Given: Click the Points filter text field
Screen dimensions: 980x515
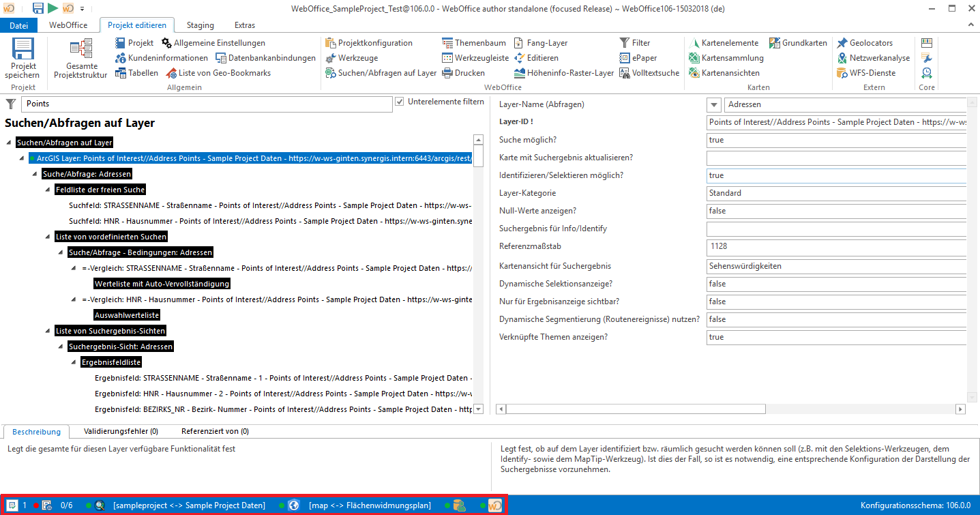Looking at the screenshot, I should pos(207,104).
